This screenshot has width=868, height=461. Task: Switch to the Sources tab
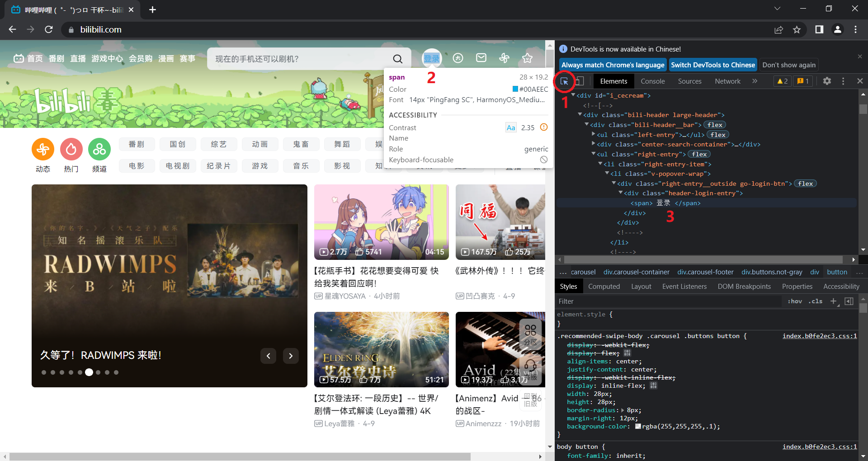[x=689, y=81]
